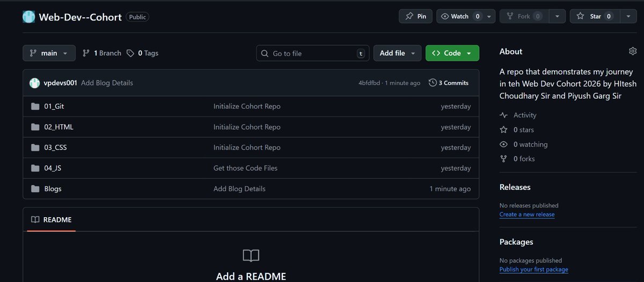Open the Fork options dropdown arrow
The image size is (644, 282).
(x=558, y=17)
